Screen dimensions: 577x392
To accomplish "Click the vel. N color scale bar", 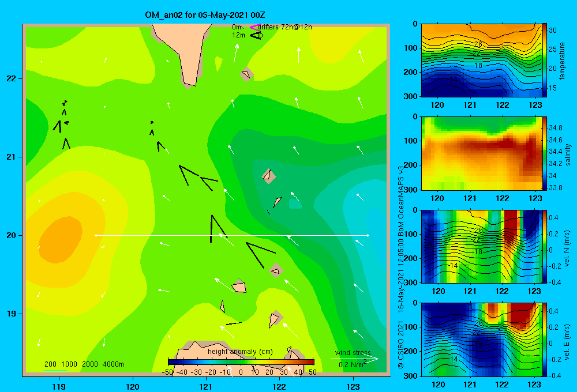I will tap(545, 246).
